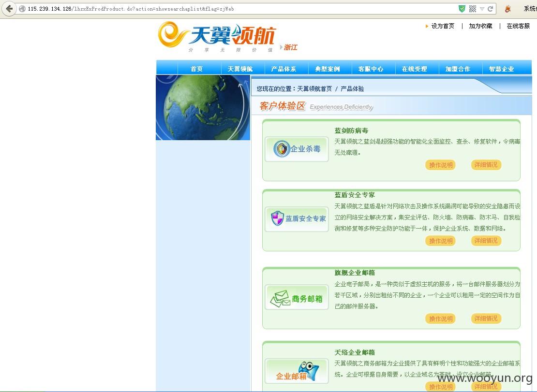Click the orange extension icon in the toolbar
Image resolution: width=537 pixels, height=392 pixels.
(508, 9)
